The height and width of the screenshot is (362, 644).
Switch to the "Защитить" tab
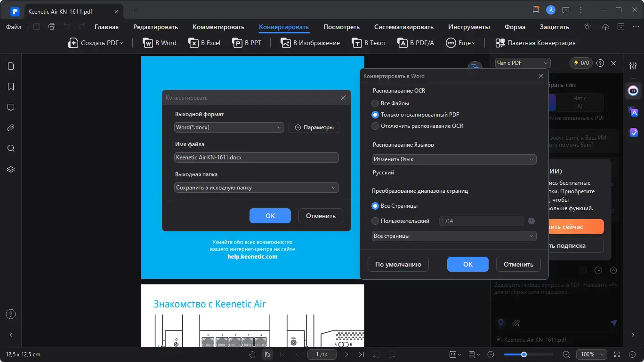coord(555,27)
